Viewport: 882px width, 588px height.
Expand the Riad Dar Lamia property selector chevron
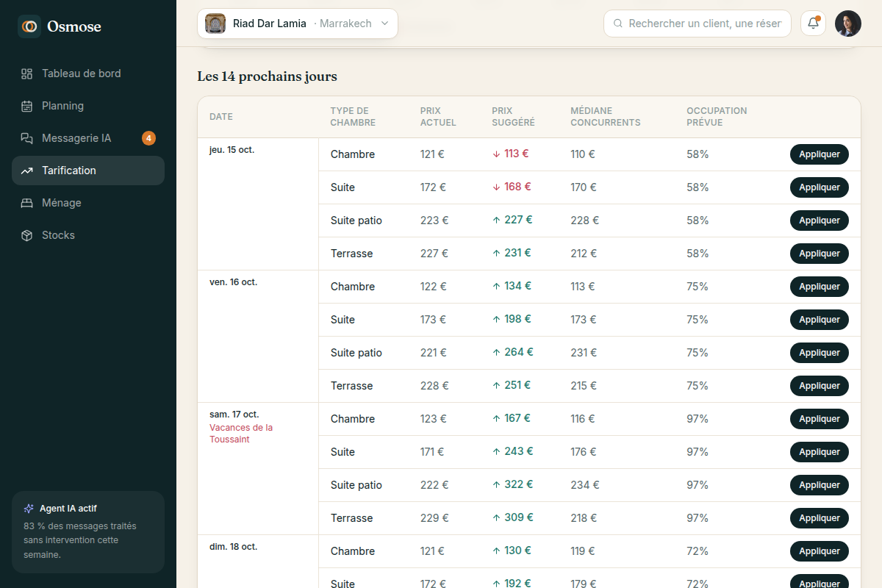coord(384,24)
